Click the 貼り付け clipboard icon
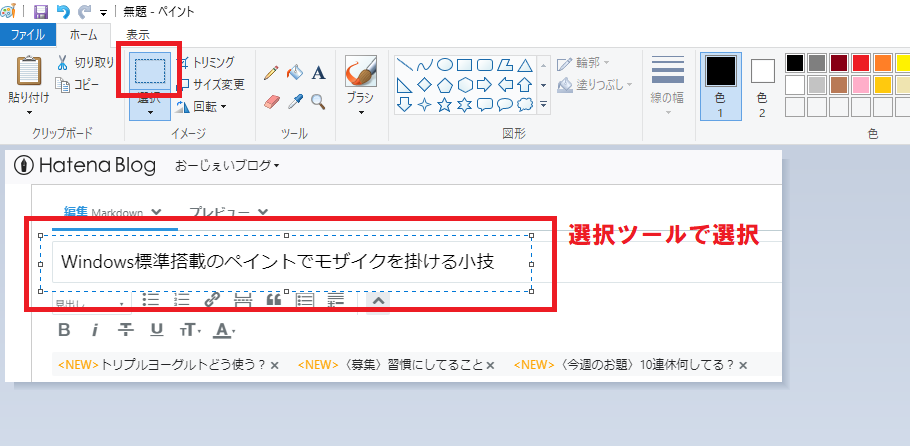Viewport: 910px width, 446px height. pyautogui.click(x=28, y=71)
